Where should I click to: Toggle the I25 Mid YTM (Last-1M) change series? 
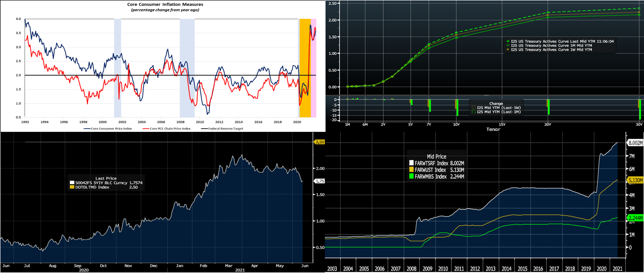[497, 112]
